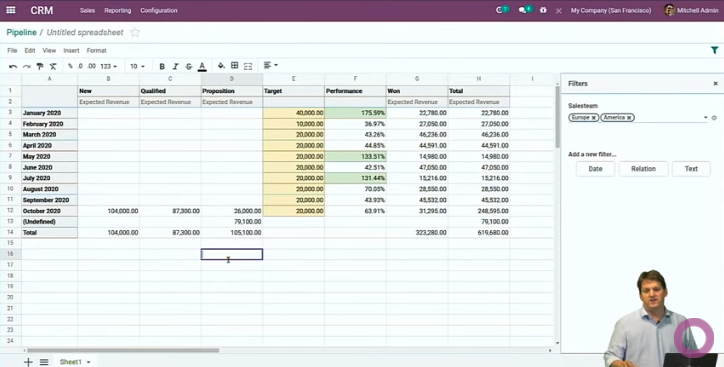Toggle strikethrough formatting
The image size is (724, 367).
click(189, 66)
